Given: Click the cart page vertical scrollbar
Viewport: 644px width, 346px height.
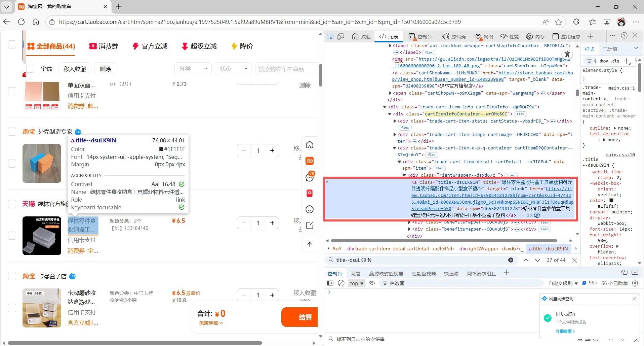Looking at the screenshot, I should [320, 75].
